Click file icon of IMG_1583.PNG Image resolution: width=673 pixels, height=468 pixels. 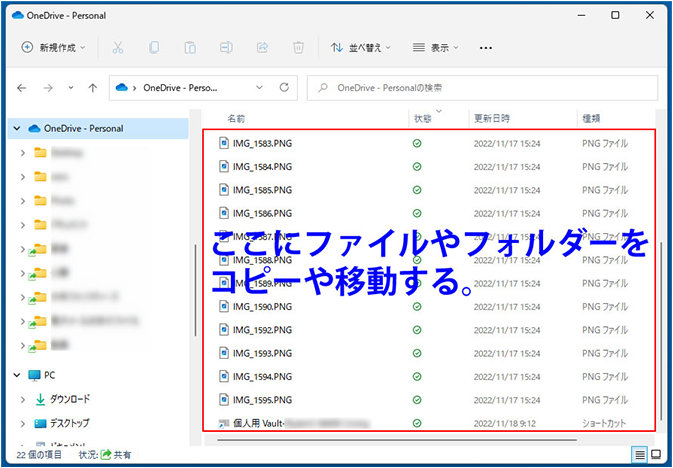click(224, 143)
